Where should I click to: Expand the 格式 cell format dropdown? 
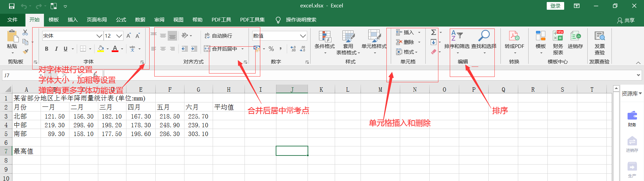[x=416, y=52]
